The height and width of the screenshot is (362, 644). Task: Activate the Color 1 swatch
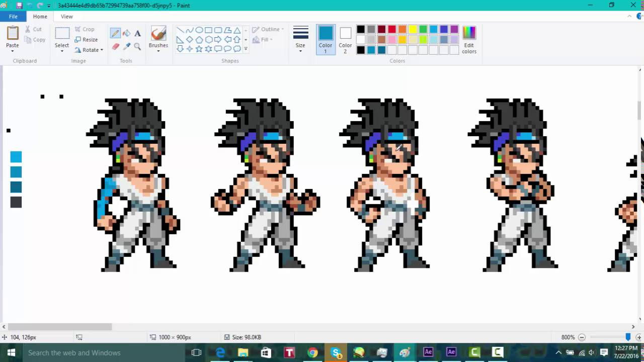pos(326,39)
